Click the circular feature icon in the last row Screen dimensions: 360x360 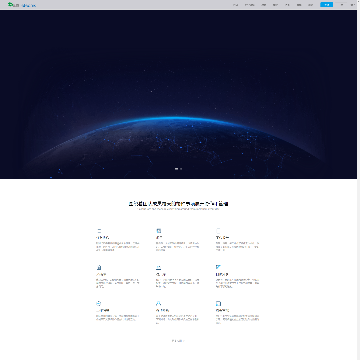[x=99, y=303]
